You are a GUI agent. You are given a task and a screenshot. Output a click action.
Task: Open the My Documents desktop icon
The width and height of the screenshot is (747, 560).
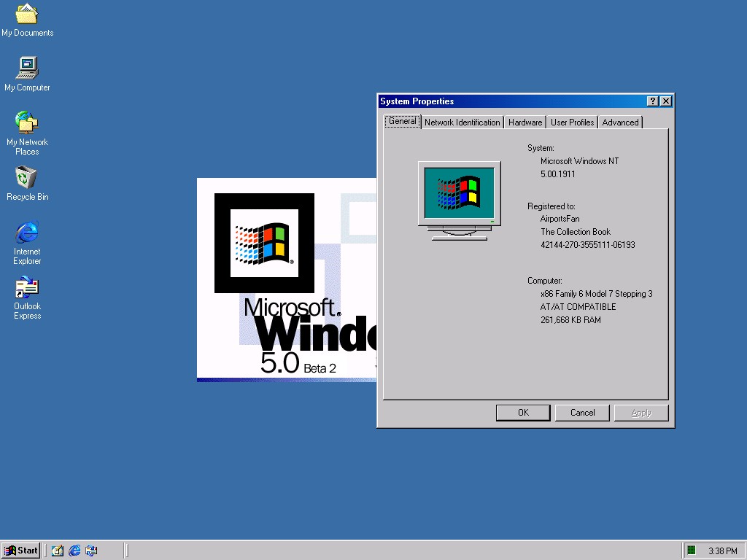[27, 20]
